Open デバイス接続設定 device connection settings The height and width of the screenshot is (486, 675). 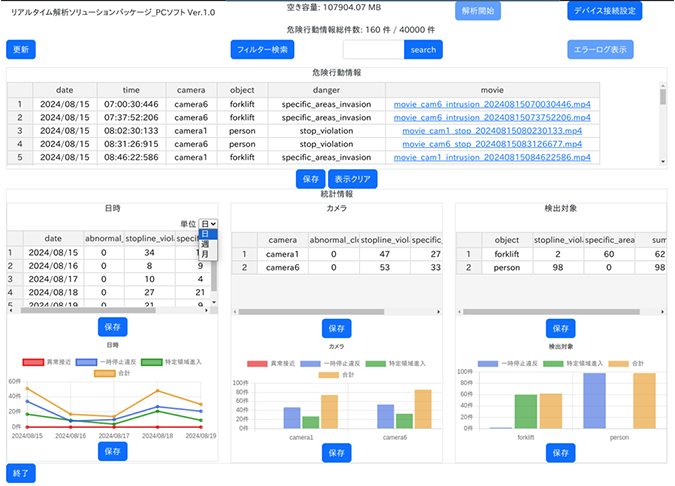(x=605, y=11)
